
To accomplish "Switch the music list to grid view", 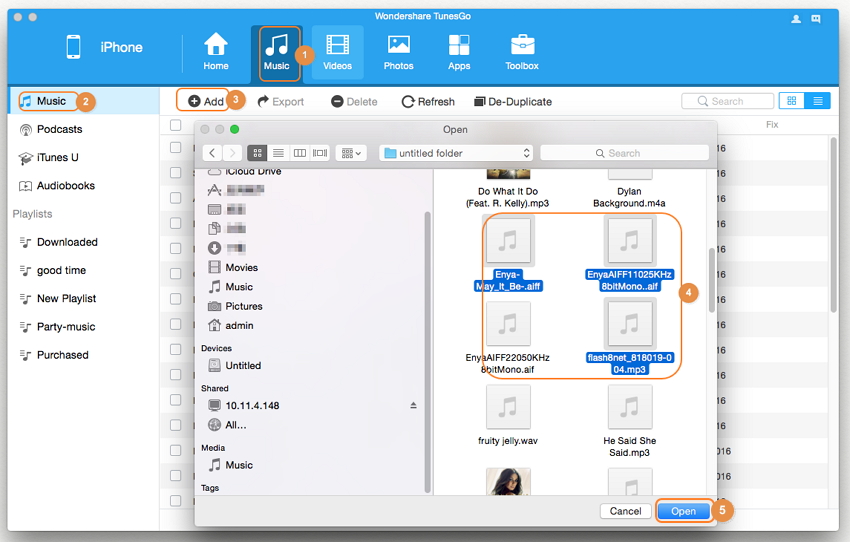I will coord(792,101).
